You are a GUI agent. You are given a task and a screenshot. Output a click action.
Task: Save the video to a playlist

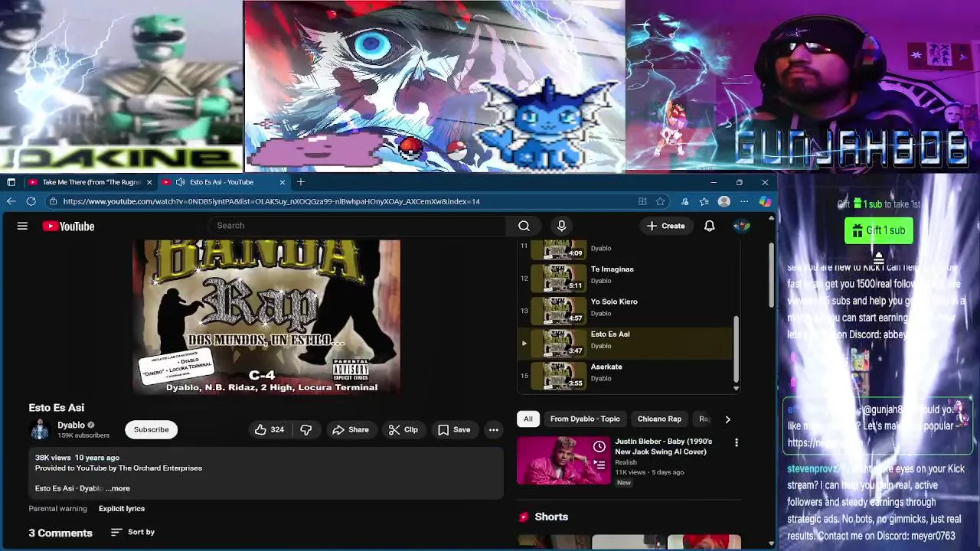[x=453, y=429]
